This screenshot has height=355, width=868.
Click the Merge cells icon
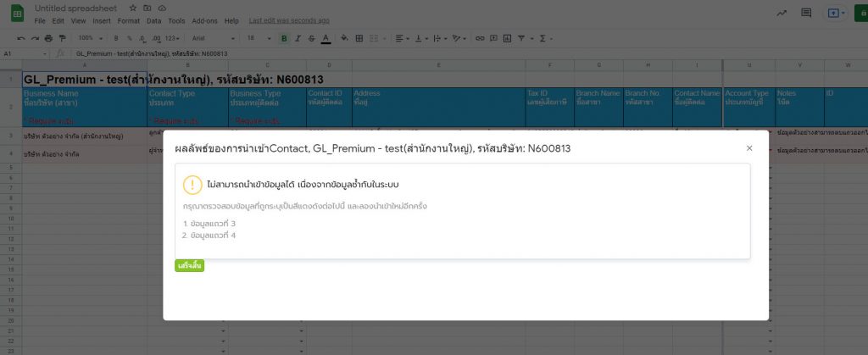(x=374, y=38)
